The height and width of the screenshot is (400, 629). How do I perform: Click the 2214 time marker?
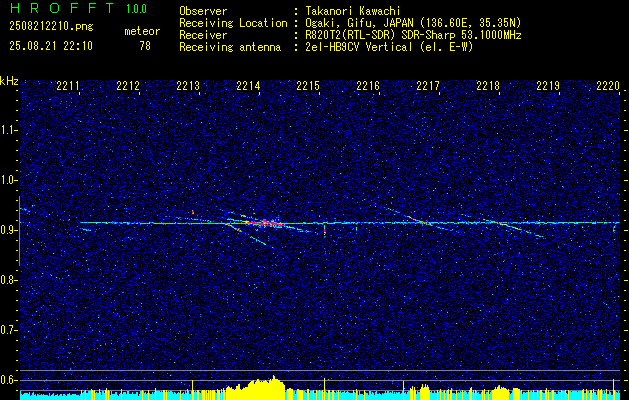tap(248, 85)
